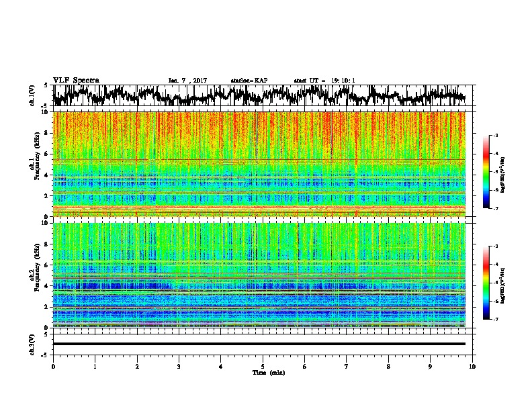
Task: Click the log(PSD) label beside ch.2 color bar
Action: point(503,285)
